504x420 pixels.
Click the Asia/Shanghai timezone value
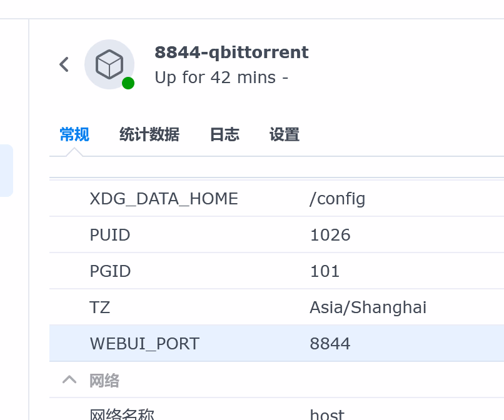coord(368,307)
